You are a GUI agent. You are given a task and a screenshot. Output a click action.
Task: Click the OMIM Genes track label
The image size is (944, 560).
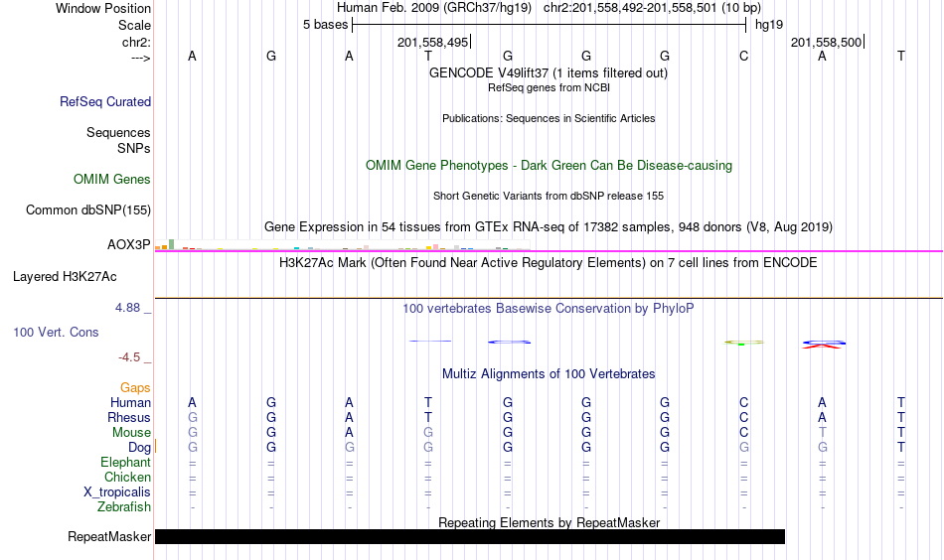click(x=112, y=180)
